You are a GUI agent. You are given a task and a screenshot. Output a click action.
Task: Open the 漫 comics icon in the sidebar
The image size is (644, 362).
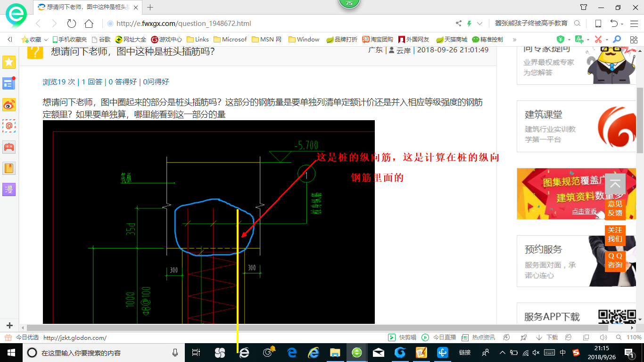pos(9,189)
